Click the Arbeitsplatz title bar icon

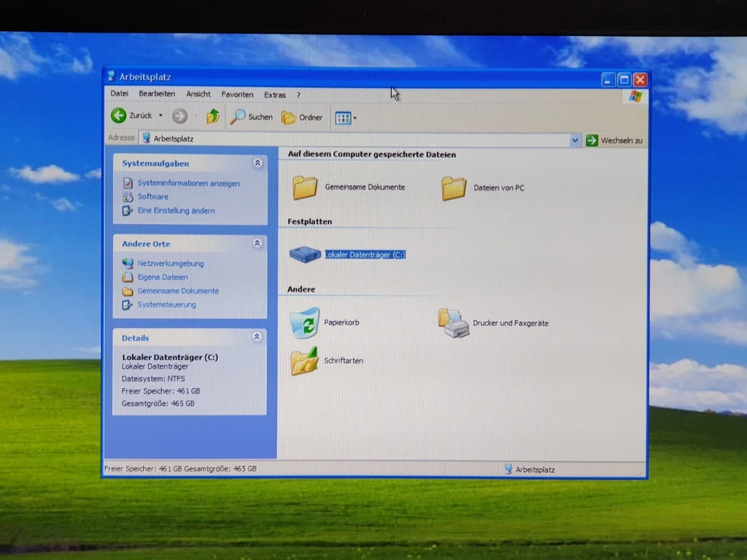[111, 76]
